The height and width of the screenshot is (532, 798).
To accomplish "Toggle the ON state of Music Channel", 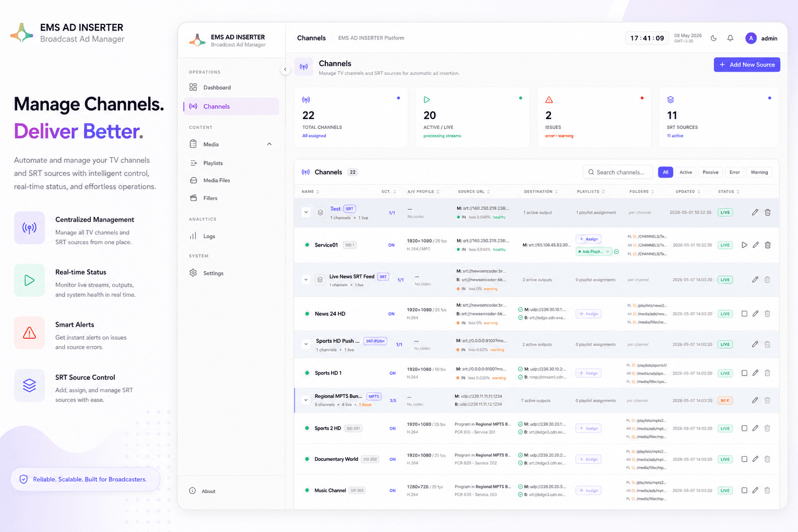I will pyautogui.click(x=393, y=490).
